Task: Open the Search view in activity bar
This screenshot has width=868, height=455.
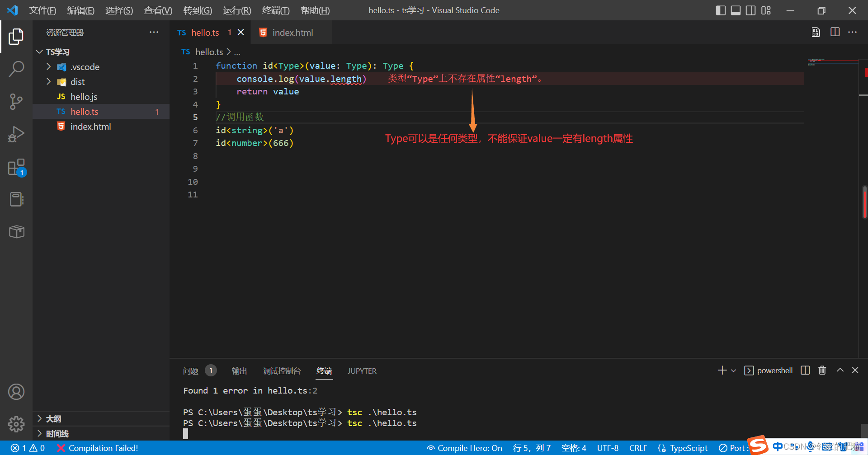Action: [x=16, y=69]
